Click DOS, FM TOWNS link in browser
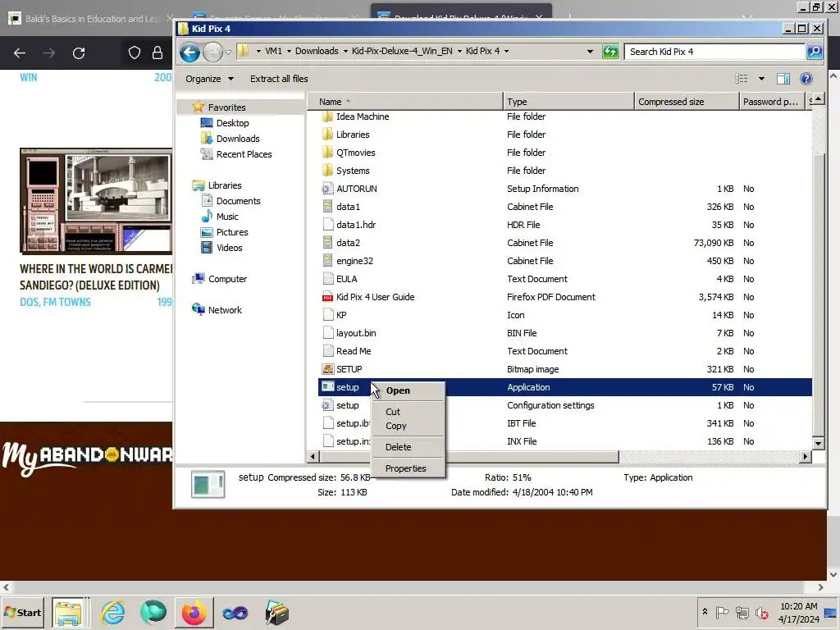 (x=55, y=302)
